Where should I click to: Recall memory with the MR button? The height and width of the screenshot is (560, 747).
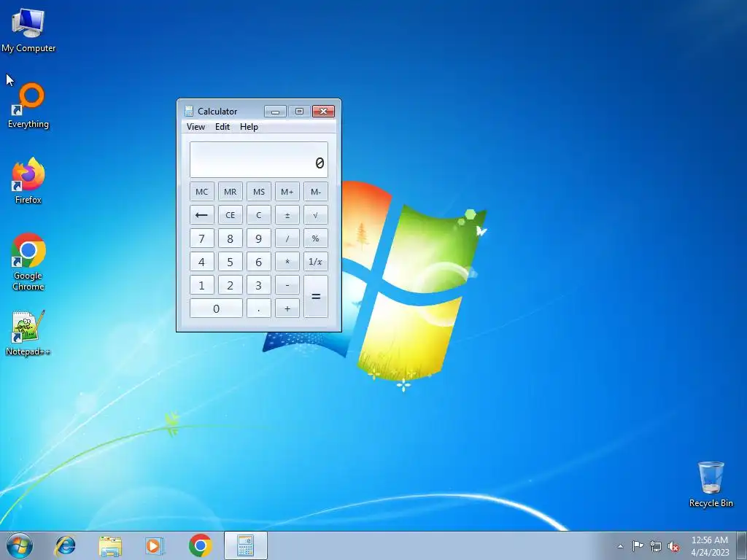[230, 192]
